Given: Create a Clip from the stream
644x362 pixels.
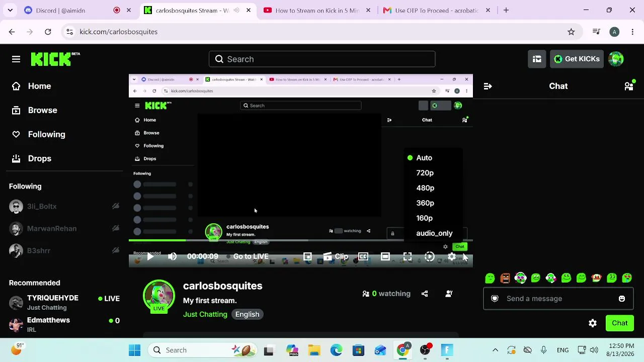Looking at the screenshot, I should 336,256.
